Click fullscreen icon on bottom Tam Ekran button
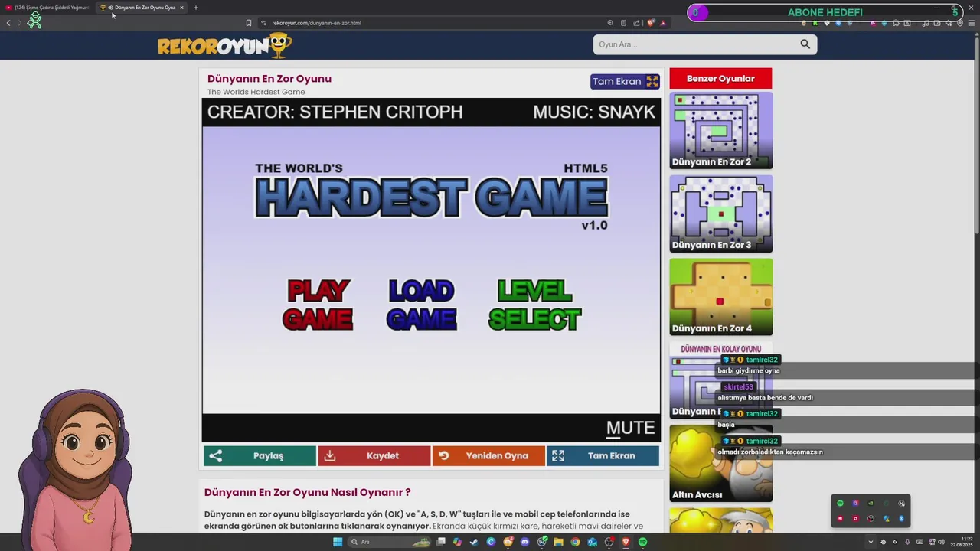 coord(558,456)
